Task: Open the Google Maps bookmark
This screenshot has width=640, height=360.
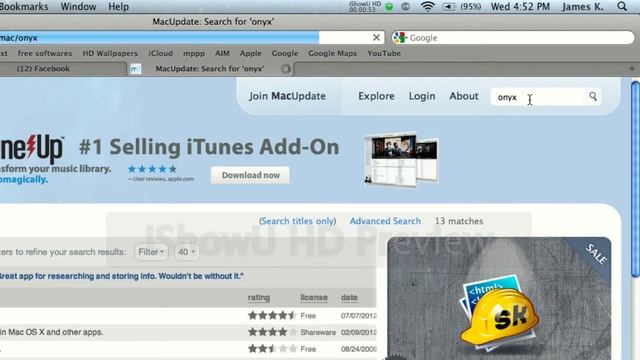Action: point(332,53)
